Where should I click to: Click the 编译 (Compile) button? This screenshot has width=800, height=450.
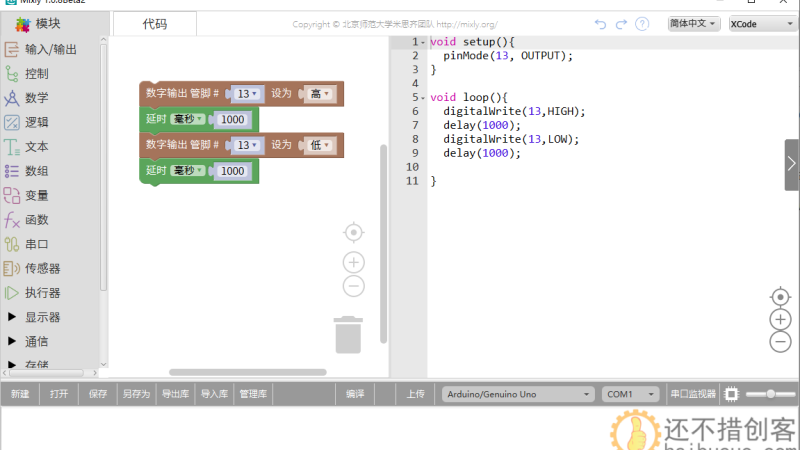(355, 394)
